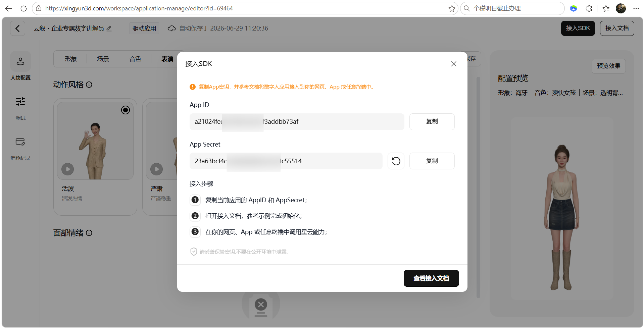Viewport: 644px width, 328px height.
Task: Open 消耗记录 sidebar icon
Action: pyautogui.click(x=20, y=142)
